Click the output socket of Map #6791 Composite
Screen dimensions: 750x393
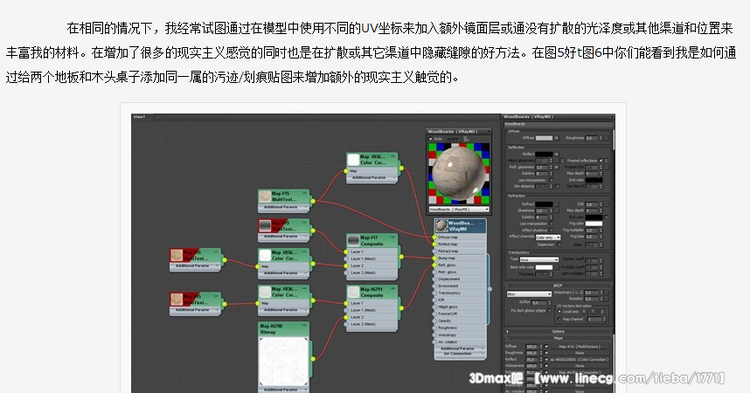click(401, 308)
